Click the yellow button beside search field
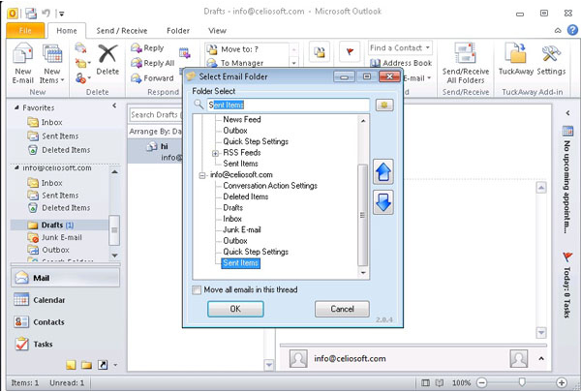Image resolution: width=581 pixels, height=392 pixels. click(383, 105)
